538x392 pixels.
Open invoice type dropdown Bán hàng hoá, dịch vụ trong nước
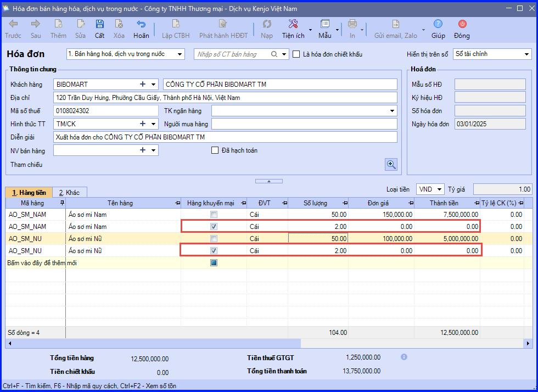(x=180, y=54)
